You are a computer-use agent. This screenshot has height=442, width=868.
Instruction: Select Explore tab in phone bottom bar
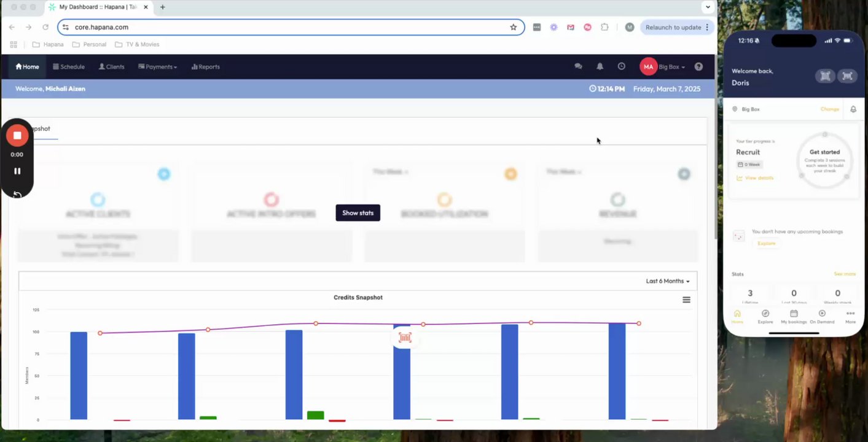765,317
